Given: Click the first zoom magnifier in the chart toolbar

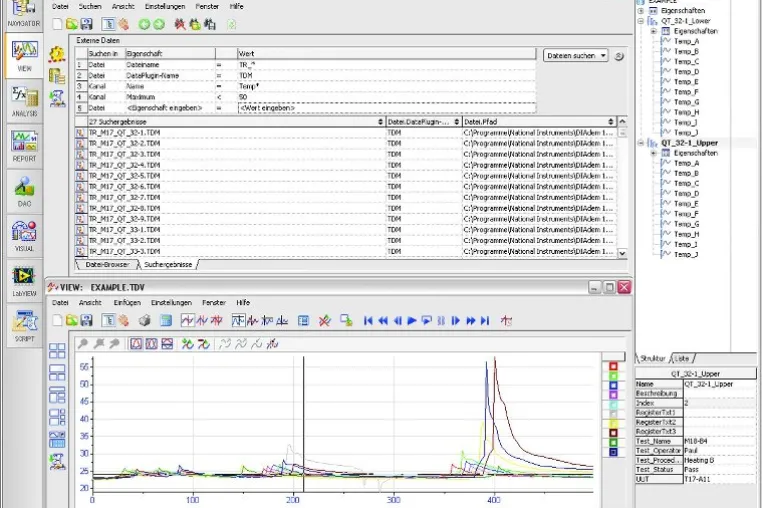Looking at the screenshot, I should tap(83, 344).
